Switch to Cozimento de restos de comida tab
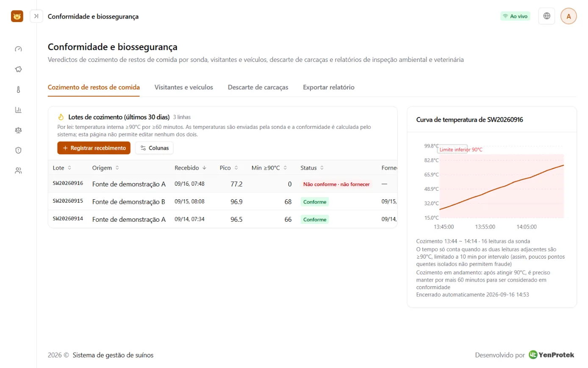Image resolution: width=588 pixels, height=368 pixels. click(x=94, y=87)
